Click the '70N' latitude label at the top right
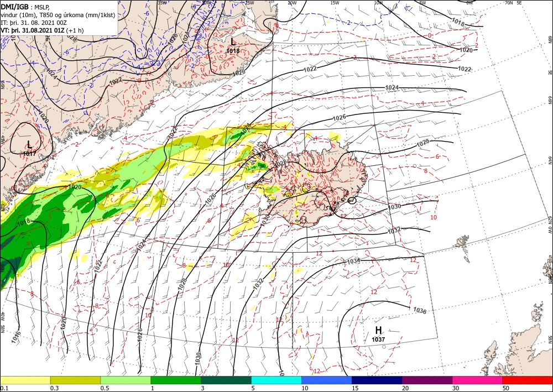The image size is (553, 392). pos(509,3)
